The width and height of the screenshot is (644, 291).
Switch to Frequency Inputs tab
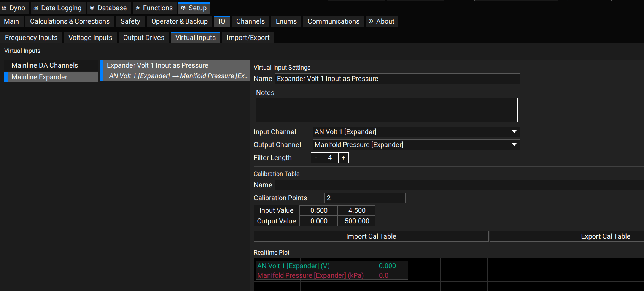pyautogui.click(x=31, y=38)
